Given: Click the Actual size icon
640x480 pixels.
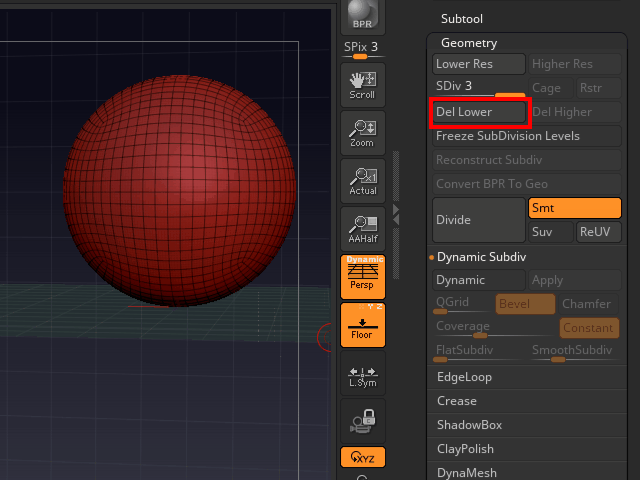Looking at the screenshot, I should pos(362,180).
